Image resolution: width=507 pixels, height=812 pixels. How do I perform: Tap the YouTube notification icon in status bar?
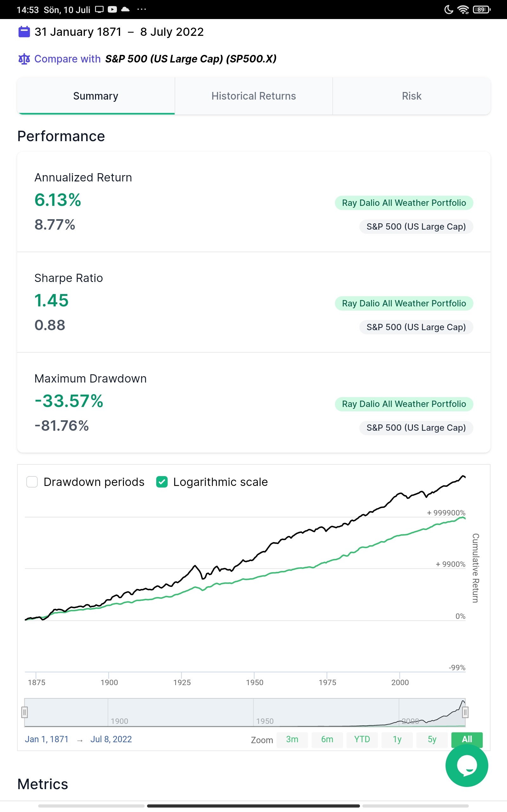(x=112, y=10)
